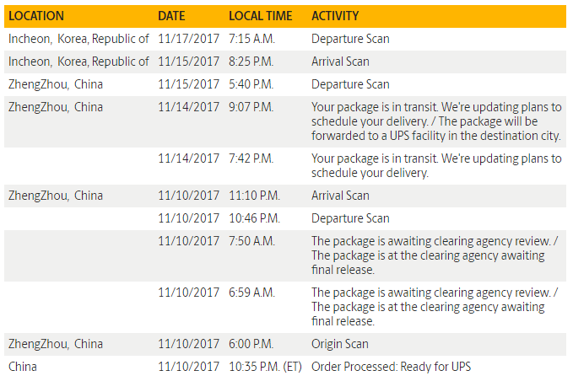
Task: Click the 9:07 P.M. in-transit message
Action: click(x=435, y=121)
